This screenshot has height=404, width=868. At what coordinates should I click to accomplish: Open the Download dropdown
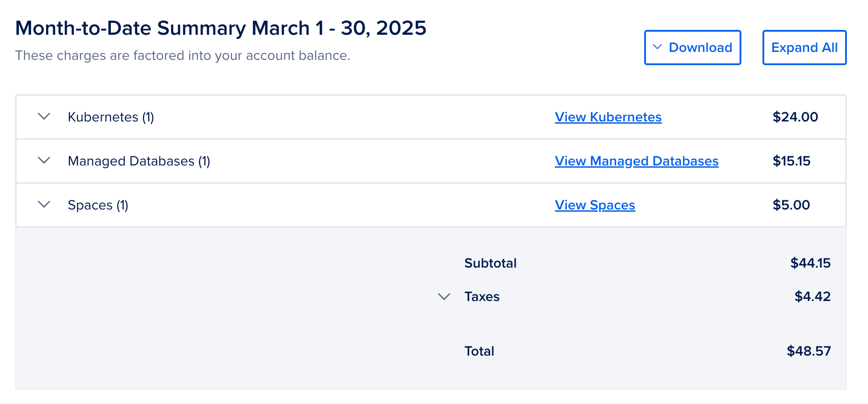[693, 48]
